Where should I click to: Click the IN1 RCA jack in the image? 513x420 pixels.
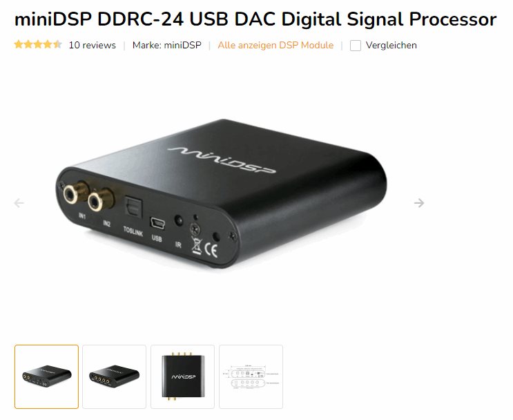coord(71,194)
